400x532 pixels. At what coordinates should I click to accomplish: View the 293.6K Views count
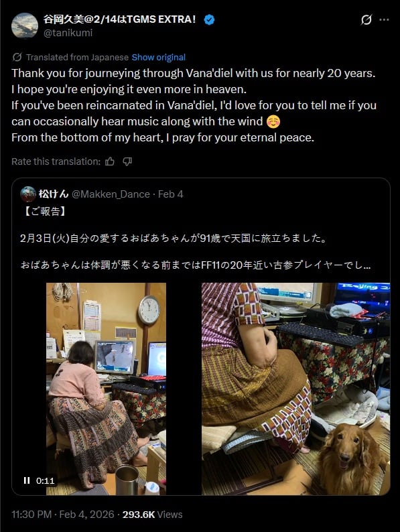point(152,515)
